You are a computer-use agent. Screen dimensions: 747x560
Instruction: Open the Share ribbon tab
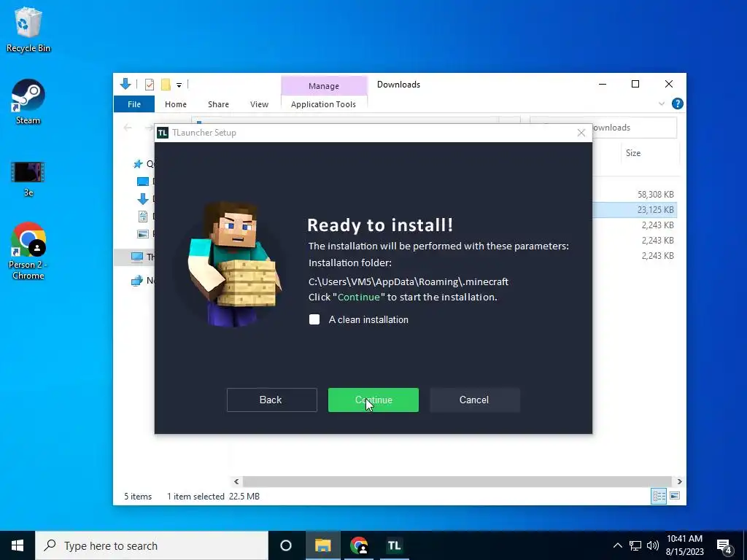(x=218, y=104)
